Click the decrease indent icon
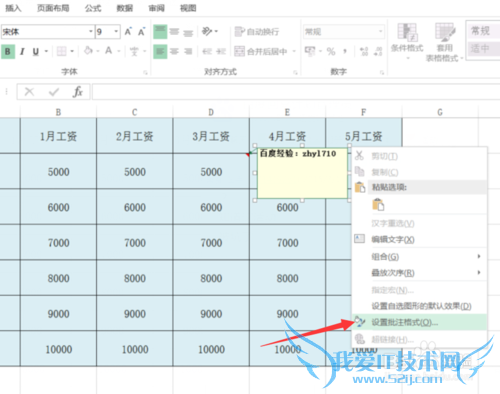 click(x=207, y=51)
